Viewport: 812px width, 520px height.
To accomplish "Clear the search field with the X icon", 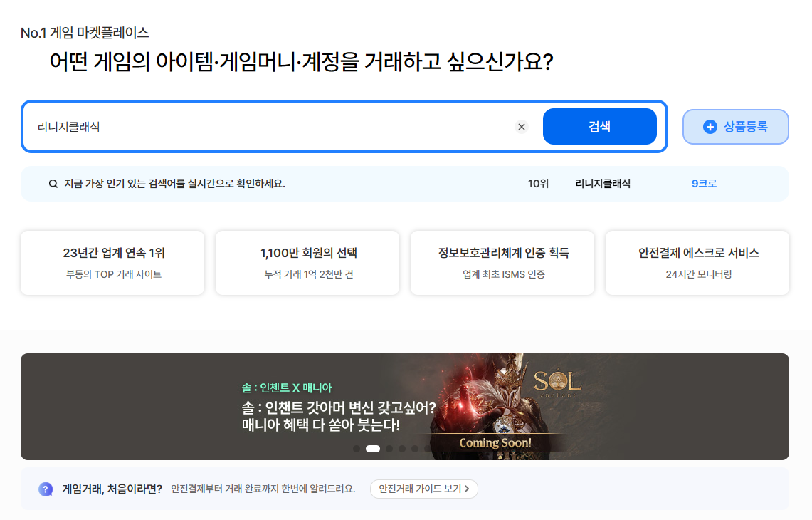I will 522,127.
